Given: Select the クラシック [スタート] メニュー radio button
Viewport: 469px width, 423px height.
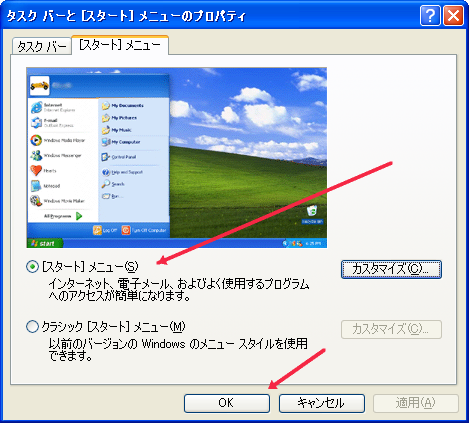Looking at the screenshot, I should 32,327.
